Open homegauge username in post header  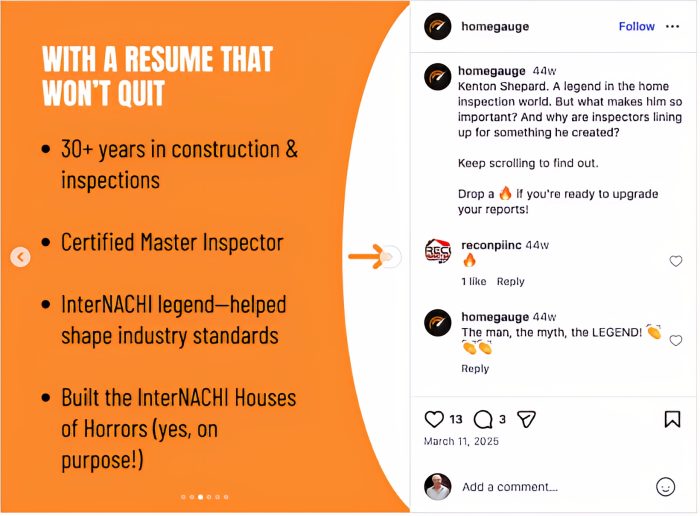click(495, 27)
